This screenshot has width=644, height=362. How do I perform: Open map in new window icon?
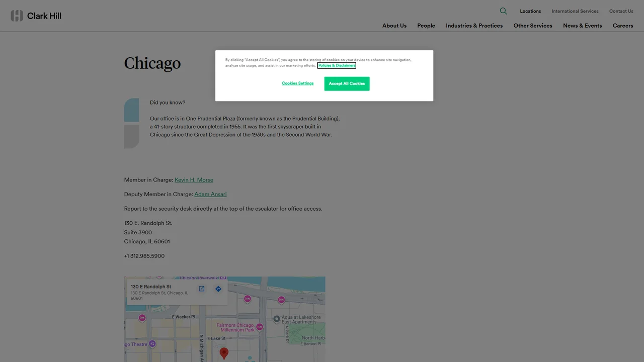click(x=201, y=289)
